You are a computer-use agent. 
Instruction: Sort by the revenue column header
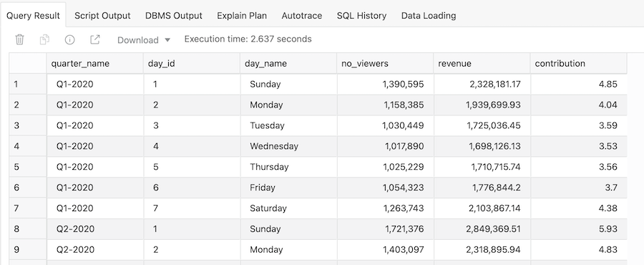(482, 64)
